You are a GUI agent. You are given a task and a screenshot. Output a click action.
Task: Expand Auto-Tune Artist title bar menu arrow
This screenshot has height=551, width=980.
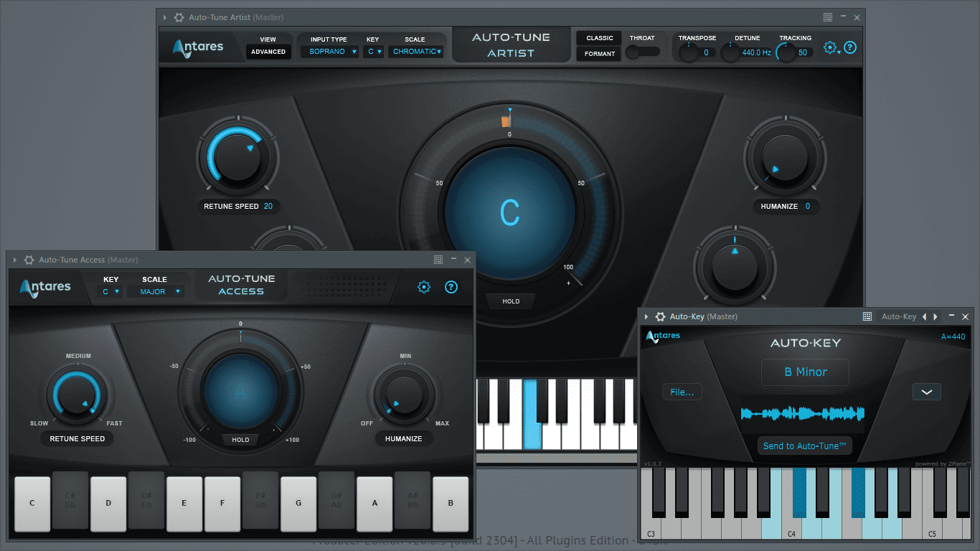point(165,17)
